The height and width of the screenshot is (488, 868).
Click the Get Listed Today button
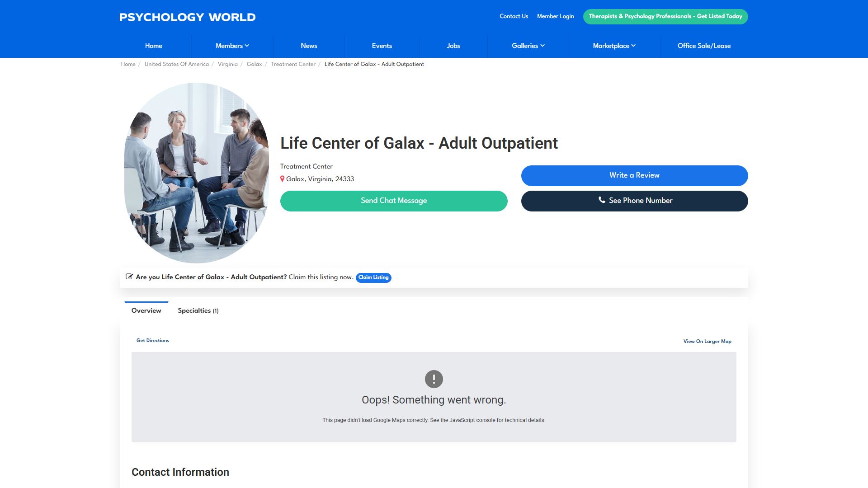[665, 16]
